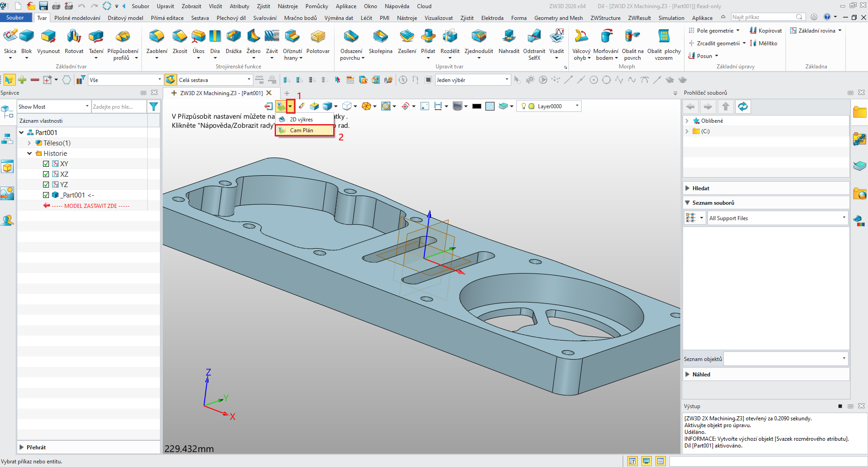Open the Díra hole tool
This screenshot has height=467, width=868.
tap(215, 42)
